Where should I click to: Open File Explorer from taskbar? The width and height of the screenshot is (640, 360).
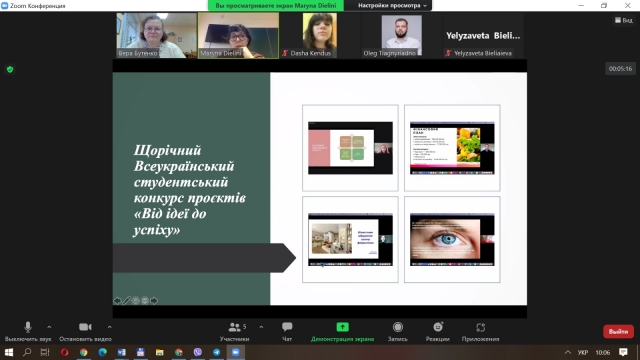coord(160,352)
